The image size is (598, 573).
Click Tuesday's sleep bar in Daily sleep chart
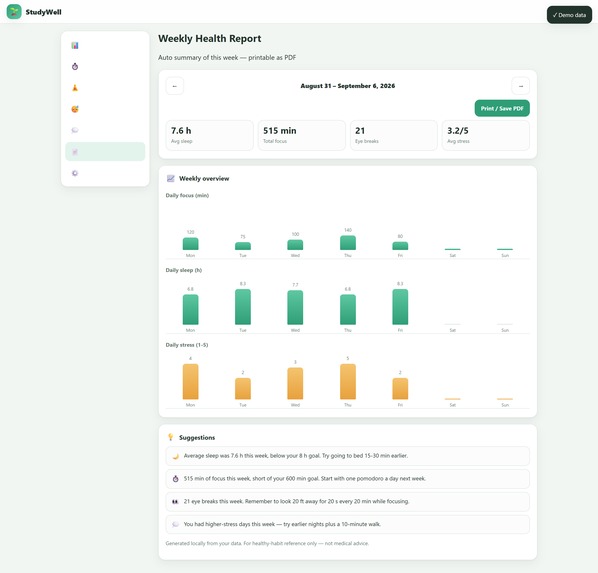[243, 307]
